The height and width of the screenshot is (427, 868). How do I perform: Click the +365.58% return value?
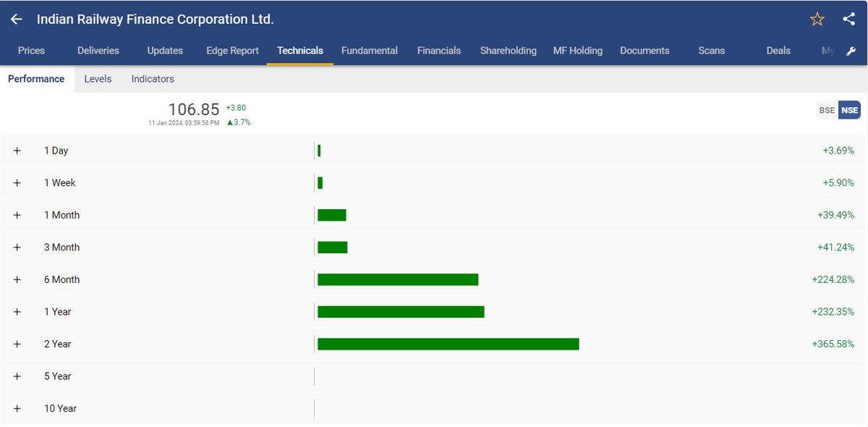tap(833, 344)
